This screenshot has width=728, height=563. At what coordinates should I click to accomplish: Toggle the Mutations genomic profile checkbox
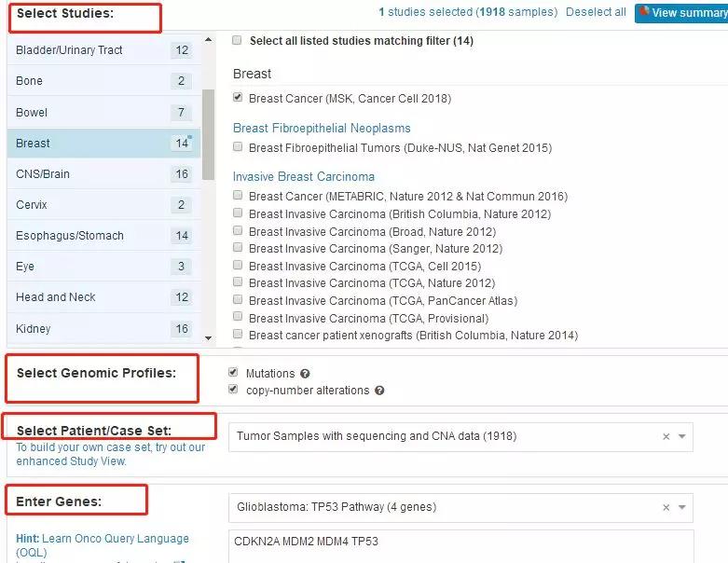233,373
